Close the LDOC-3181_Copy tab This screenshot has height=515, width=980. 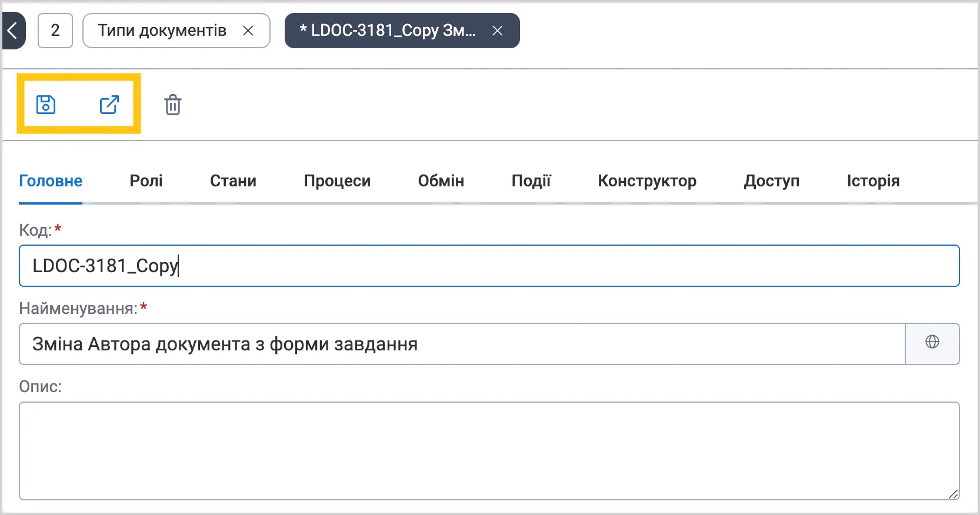point(498,31)
